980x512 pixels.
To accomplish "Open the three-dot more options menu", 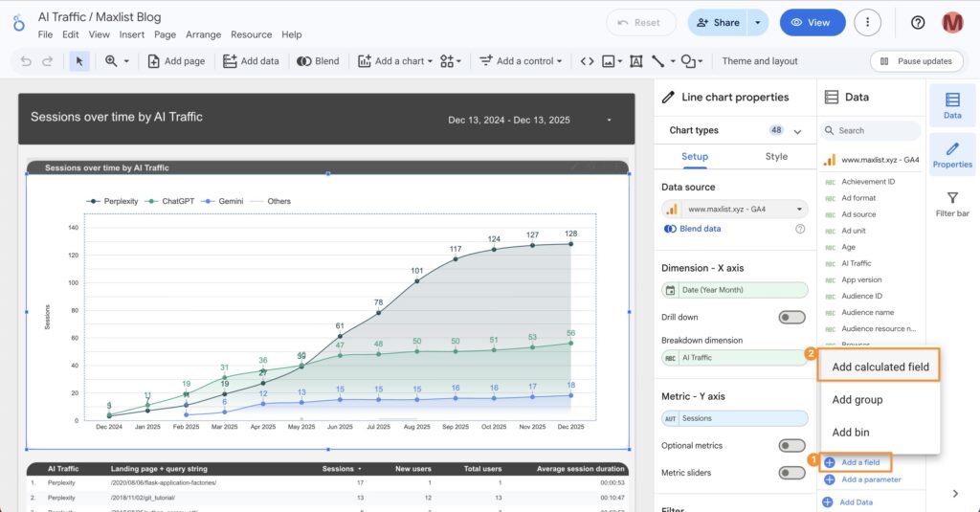I will 867,23.
